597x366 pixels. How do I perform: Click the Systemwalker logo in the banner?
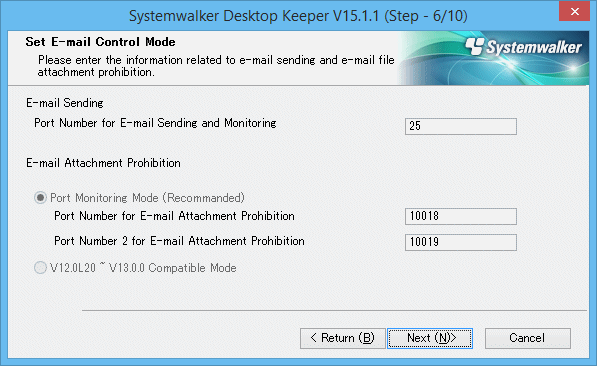tap(523, 47)
